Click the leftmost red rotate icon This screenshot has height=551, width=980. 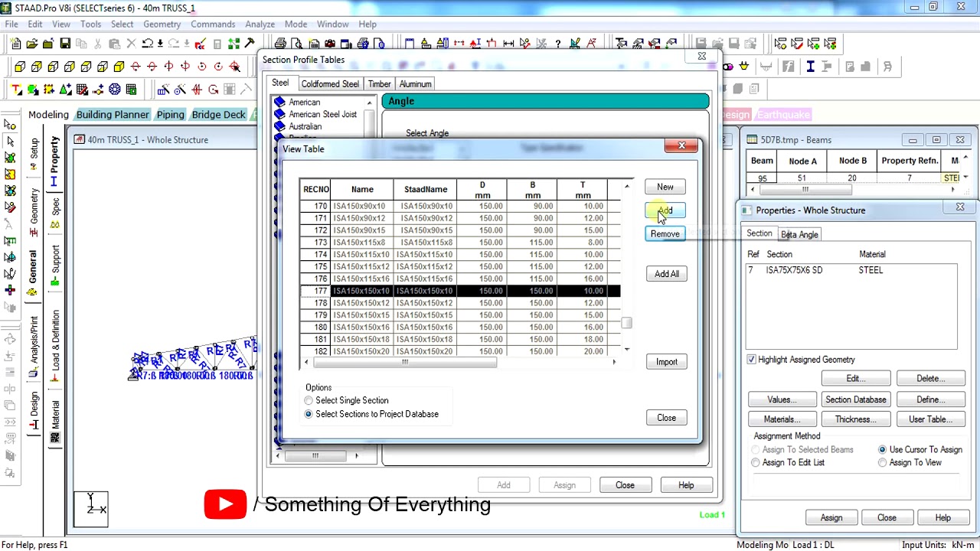[136, 67]
